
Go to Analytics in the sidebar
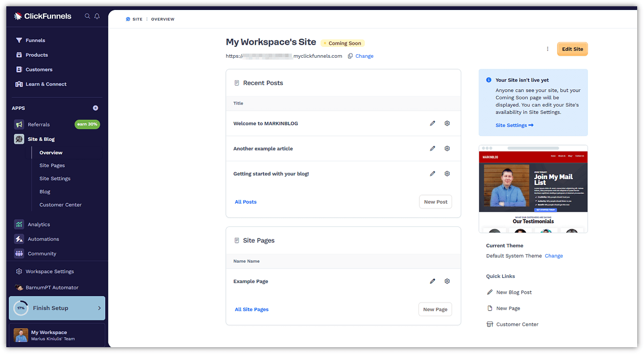(39, 225)
